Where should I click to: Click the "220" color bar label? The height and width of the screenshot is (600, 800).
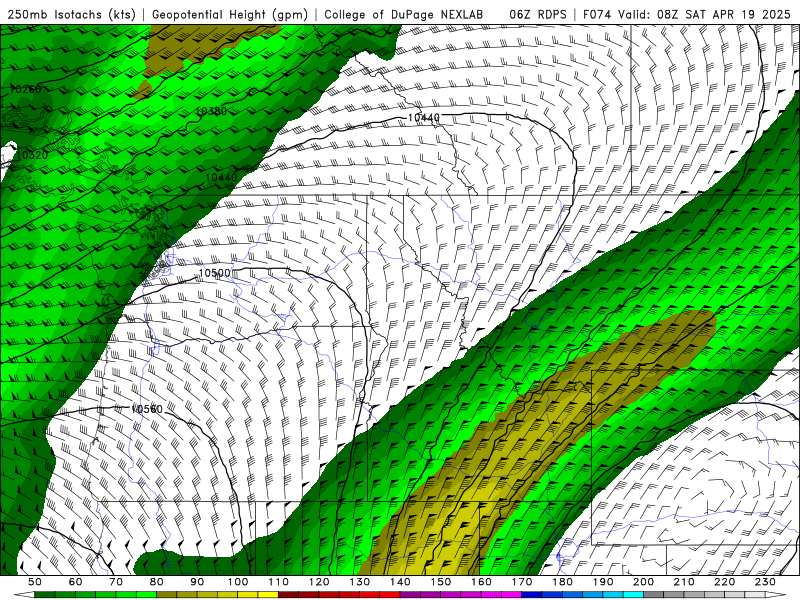tap(724, 582)
